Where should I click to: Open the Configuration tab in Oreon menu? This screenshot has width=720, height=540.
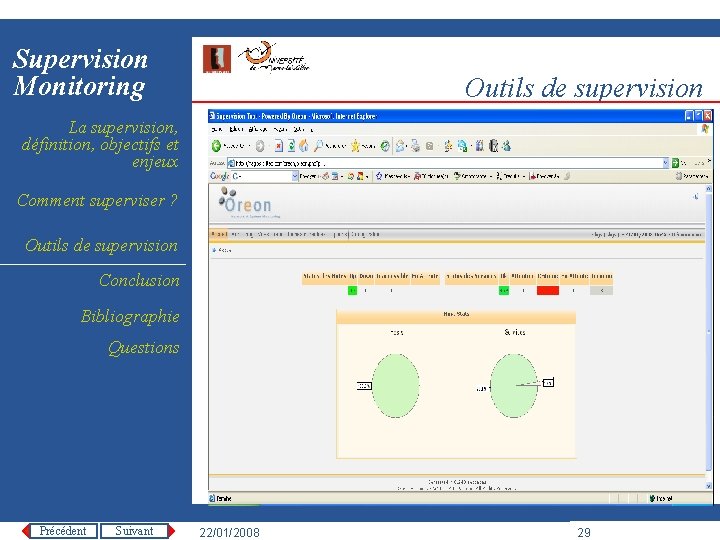[x=365, y=234]
